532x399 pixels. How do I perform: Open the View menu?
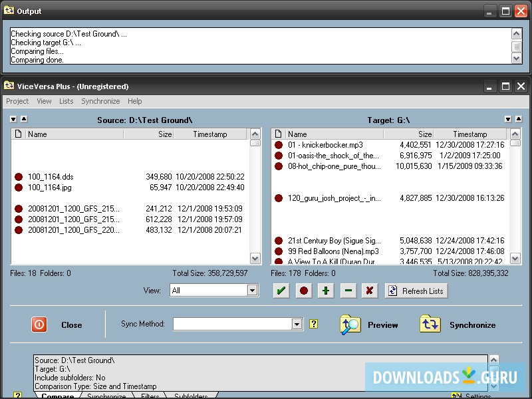click(44, 101)
